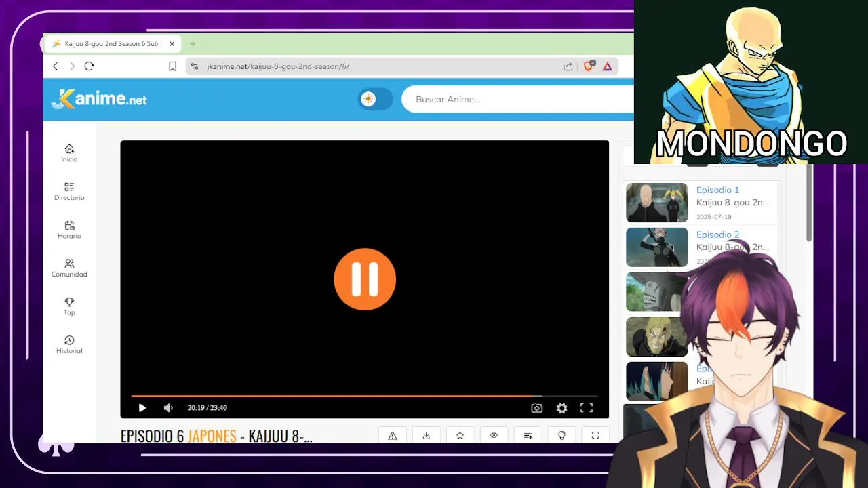The width and height of the screenshot is (868, 488).
Task: Add episode to playlist
Action: tap(528, 435)
